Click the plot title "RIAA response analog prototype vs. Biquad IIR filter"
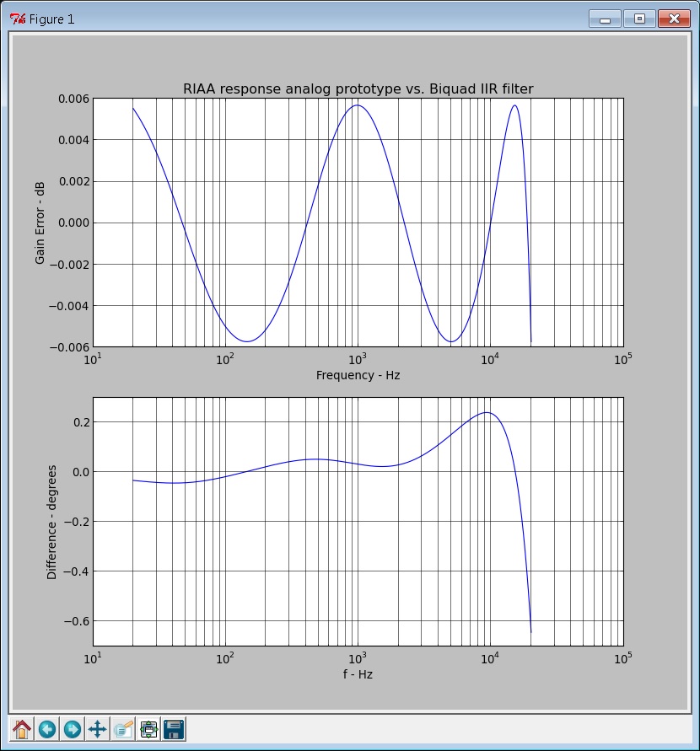 358,89
